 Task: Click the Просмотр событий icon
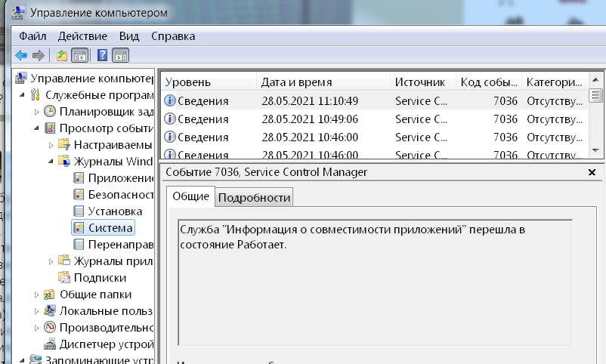click(x=50, y=128)
